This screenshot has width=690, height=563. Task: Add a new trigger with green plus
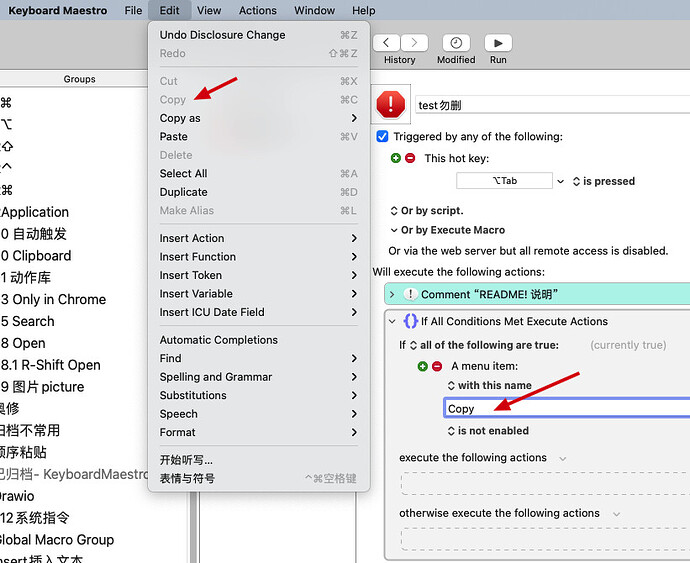(396, 158)
